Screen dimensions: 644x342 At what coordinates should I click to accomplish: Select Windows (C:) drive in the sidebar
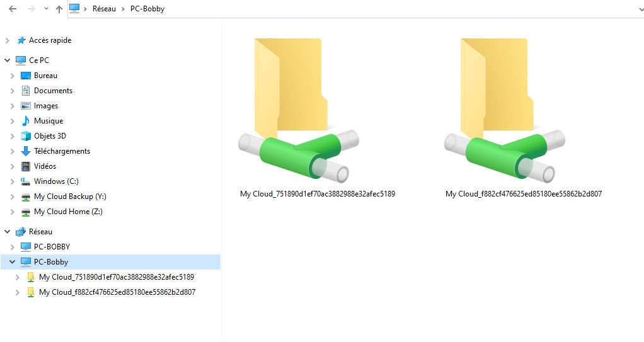[56, 181]
